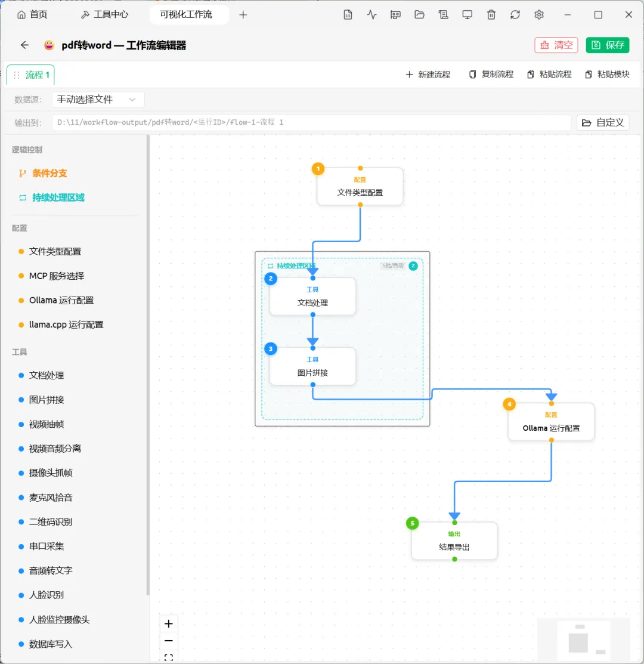The width and height of the screenshot is (644, 664).
Task: Click the 自定义 output folder button
Action: (603, 122)
